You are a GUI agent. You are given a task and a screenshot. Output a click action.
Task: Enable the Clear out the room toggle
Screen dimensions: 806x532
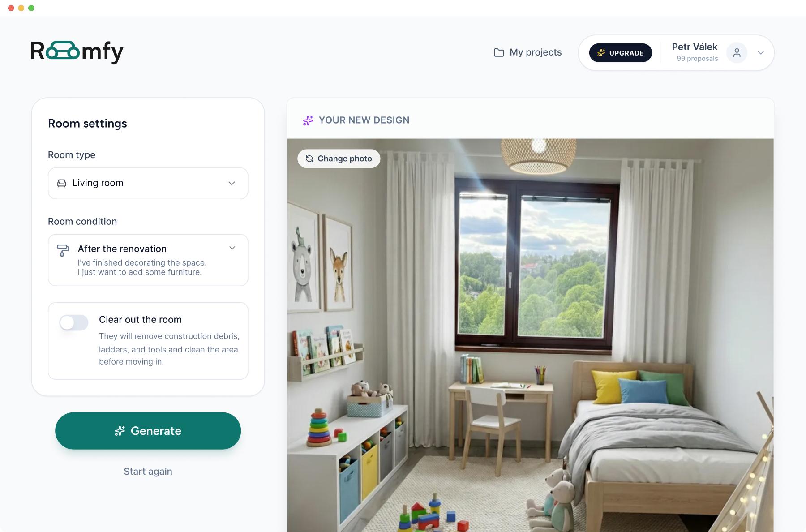coord(74,322)
